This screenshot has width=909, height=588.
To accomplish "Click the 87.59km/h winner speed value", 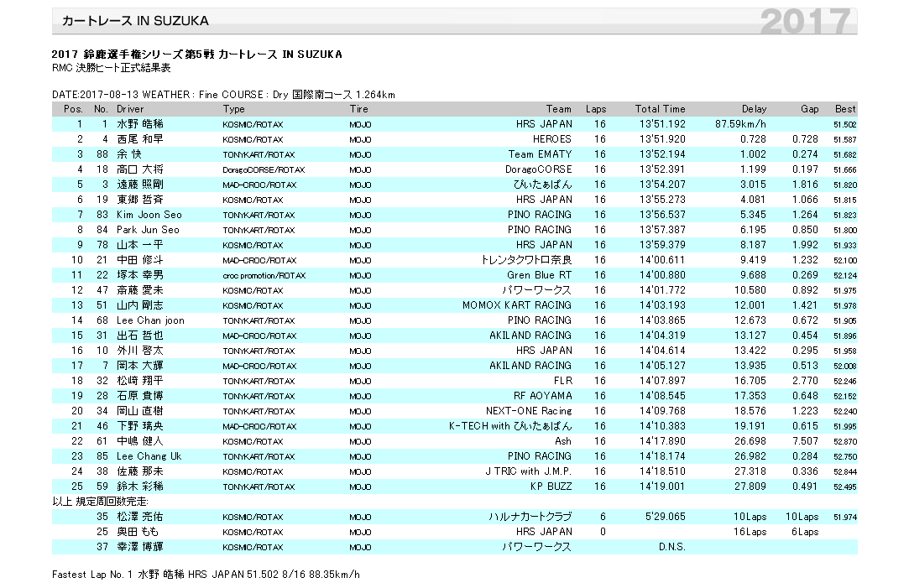I will 740,124.
